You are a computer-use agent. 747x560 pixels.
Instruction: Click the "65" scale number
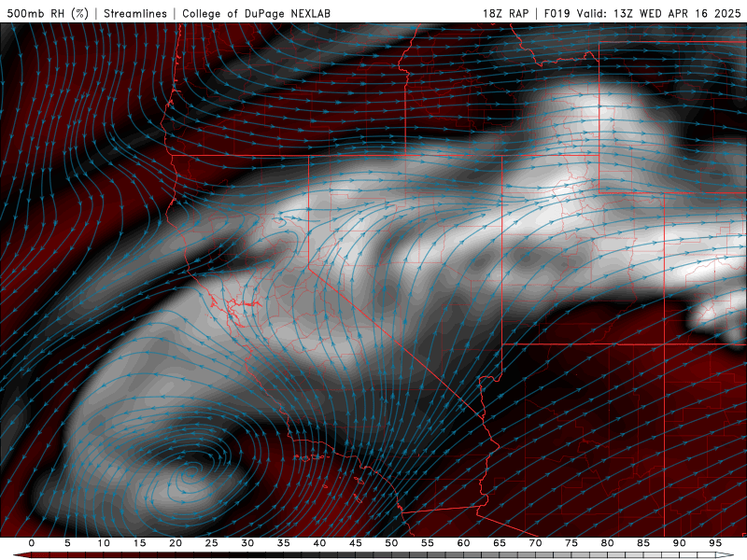coord(500,543)
